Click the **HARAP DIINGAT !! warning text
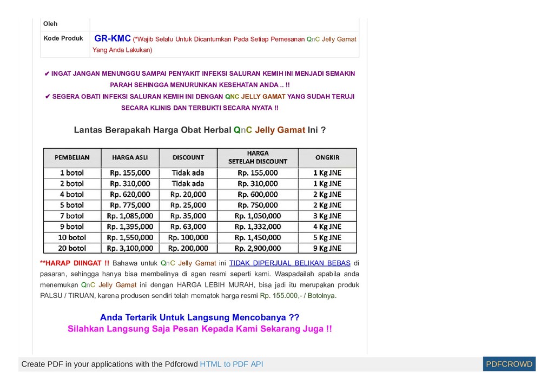This screenshot has height=392, width=554. click(x=75, y=263)
